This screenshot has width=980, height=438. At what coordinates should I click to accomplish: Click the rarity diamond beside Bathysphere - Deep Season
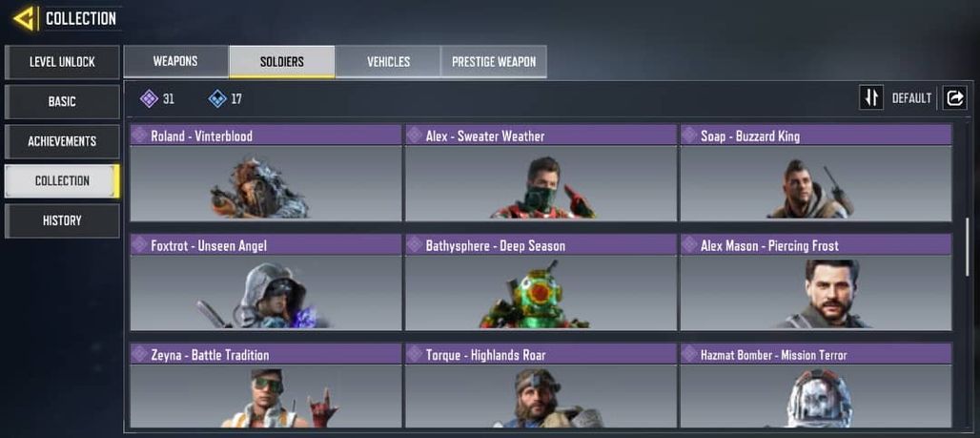pyautogui.click(x=415, y=245)
